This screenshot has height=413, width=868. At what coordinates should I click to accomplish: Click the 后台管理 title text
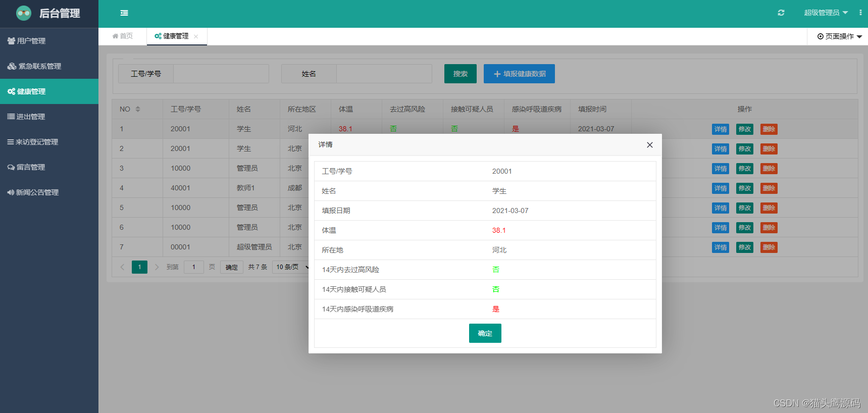click(x=60, y=14)
